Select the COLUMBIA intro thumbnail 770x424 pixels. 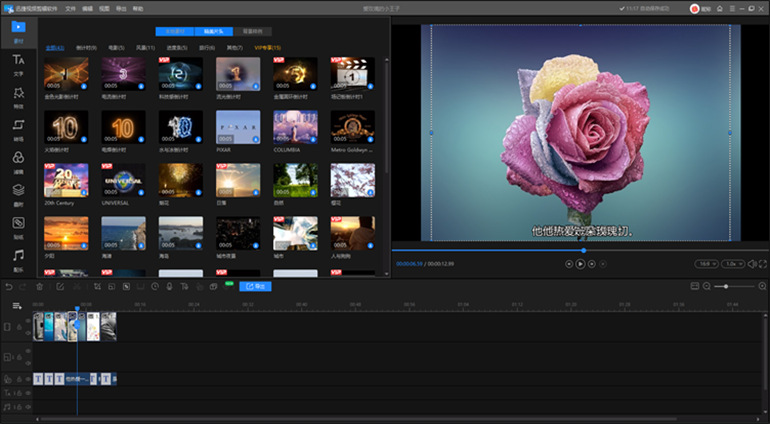pos(295,127)
